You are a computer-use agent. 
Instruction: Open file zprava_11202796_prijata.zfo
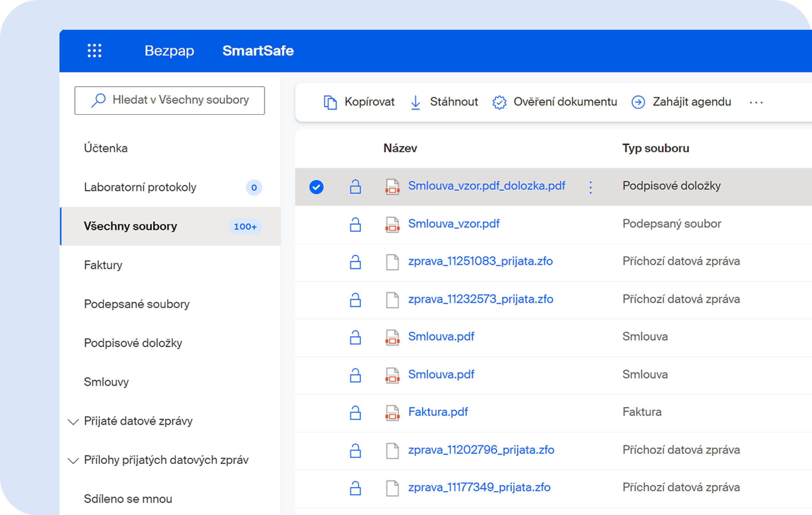point(481,450)
